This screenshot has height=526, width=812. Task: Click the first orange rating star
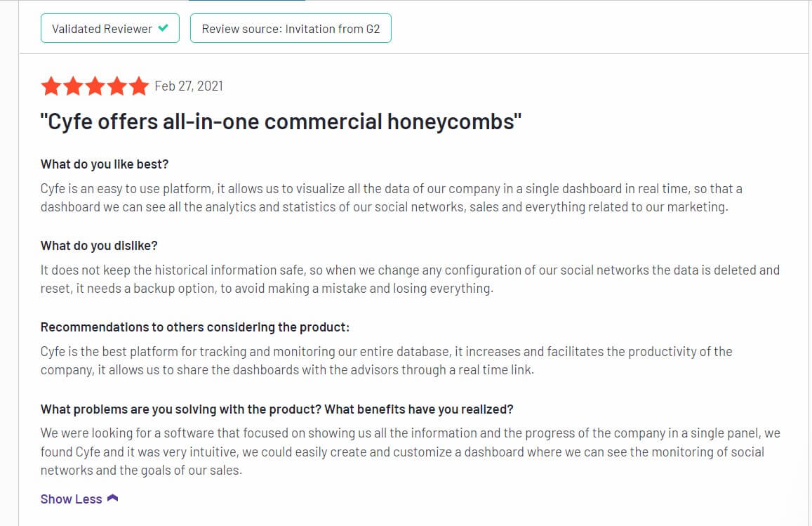pyautogui.click(x=51, y=86)
